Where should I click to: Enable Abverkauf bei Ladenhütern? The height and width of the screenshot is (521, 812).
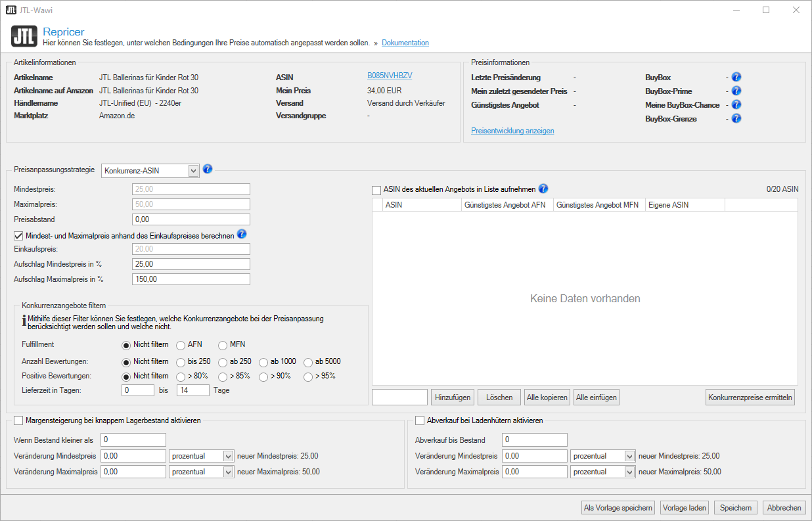420,420
